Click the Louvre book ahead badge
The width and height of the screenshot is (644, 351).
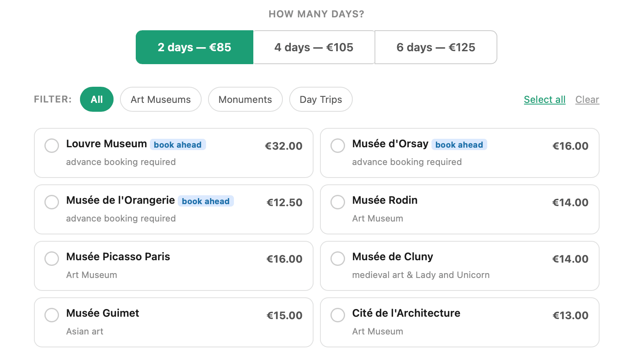178,144
